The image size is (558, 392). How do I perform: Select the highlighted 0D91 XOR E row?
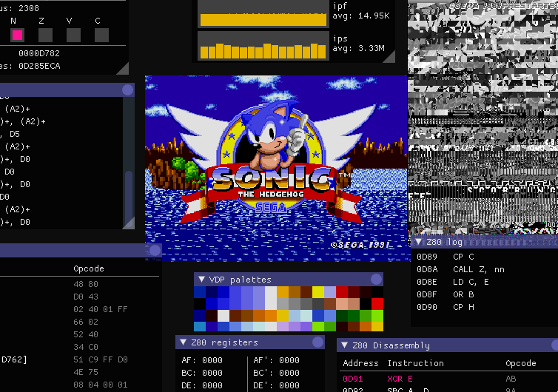click(x=448, y=379)
